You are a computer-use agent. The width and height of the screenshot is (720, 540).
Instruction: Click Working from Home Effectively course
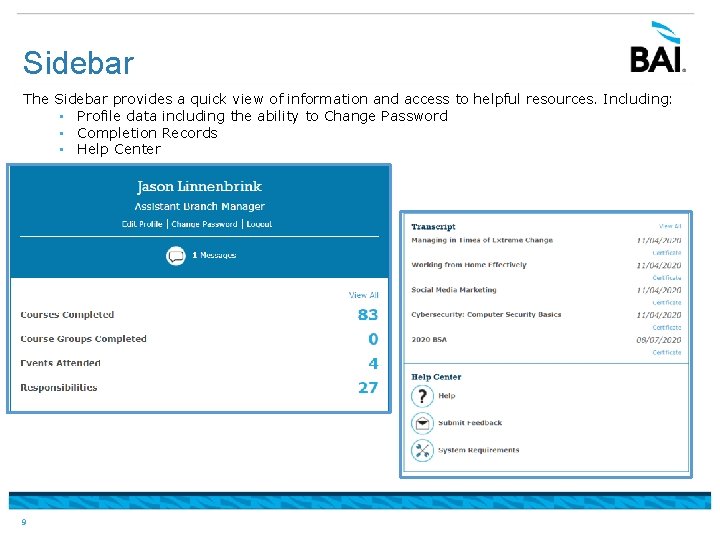point(469,265)
